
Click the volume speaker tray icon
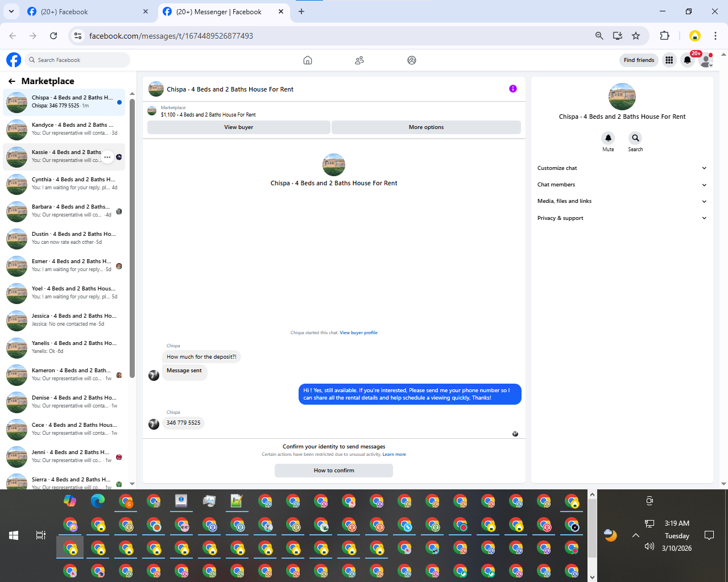pos(650,546)
